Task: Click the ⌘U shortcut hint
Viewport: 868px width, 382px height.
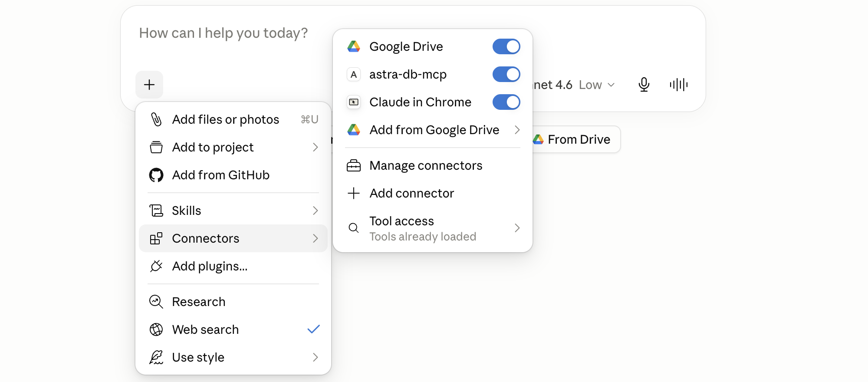Action: (309, 119)
